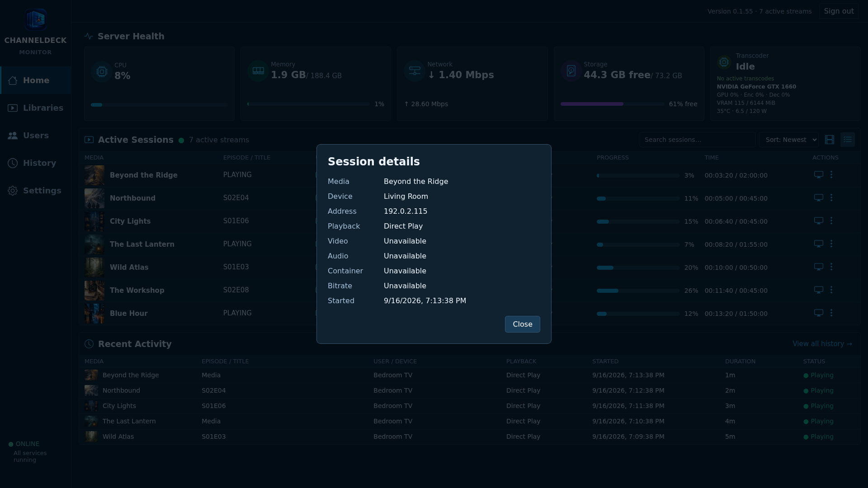The height and width of the screenshot is (488, 868).
Task: Focus the Search sessions field
Action: pyautogui.click(x=697, y=140)
